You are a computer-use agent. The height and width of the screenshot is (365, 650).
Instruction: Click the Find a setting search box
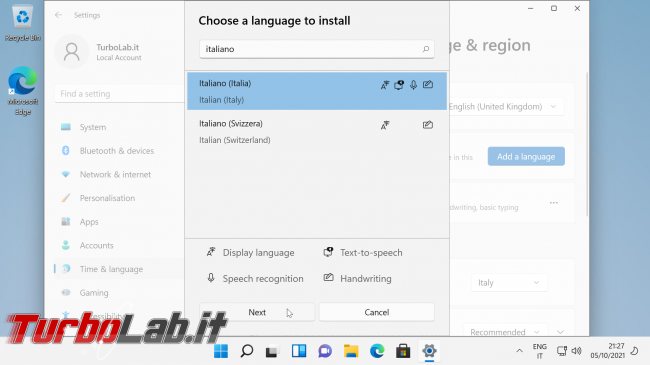119,94
